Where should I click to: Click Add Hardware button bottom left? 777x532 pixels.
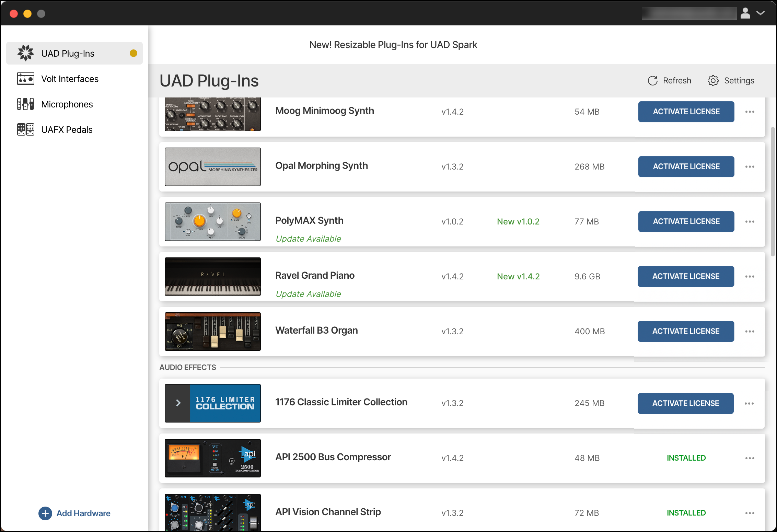(x=75, y=513)
